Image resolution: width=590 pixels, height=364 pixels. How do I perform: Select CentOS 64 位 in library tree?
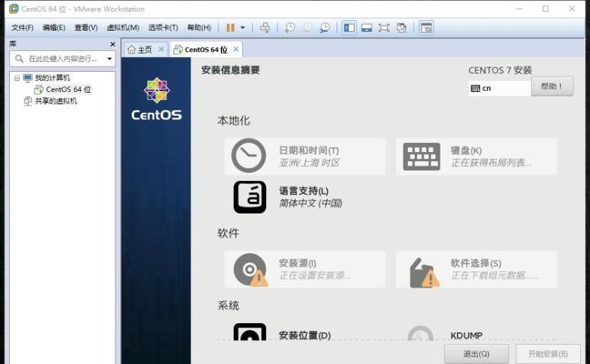(x=68, y=89)
